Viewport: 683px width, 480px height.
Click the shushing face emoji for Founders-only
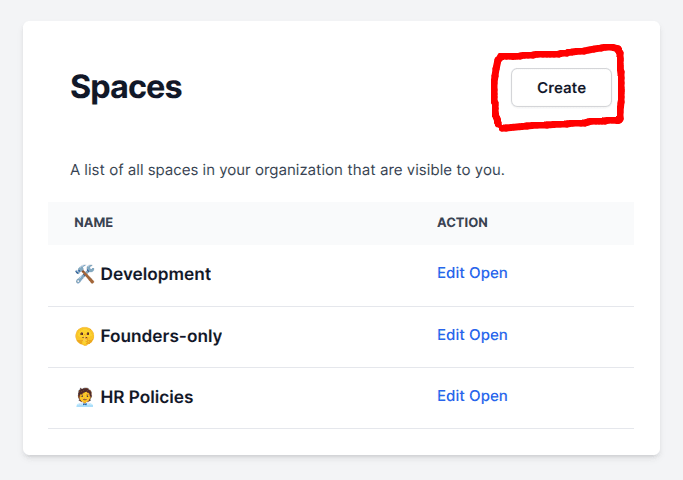84,336
